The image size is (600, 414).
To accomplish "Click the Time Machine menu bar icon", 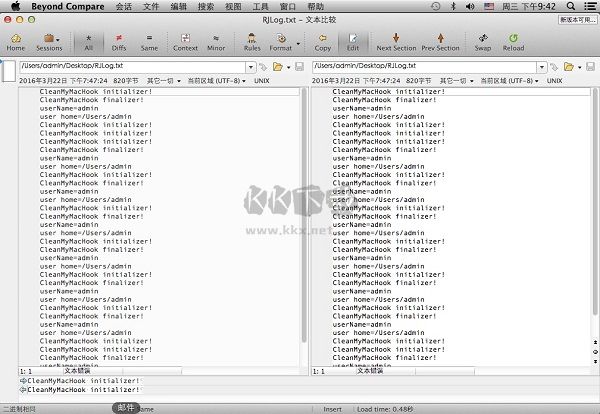I will tap(435, 6).
